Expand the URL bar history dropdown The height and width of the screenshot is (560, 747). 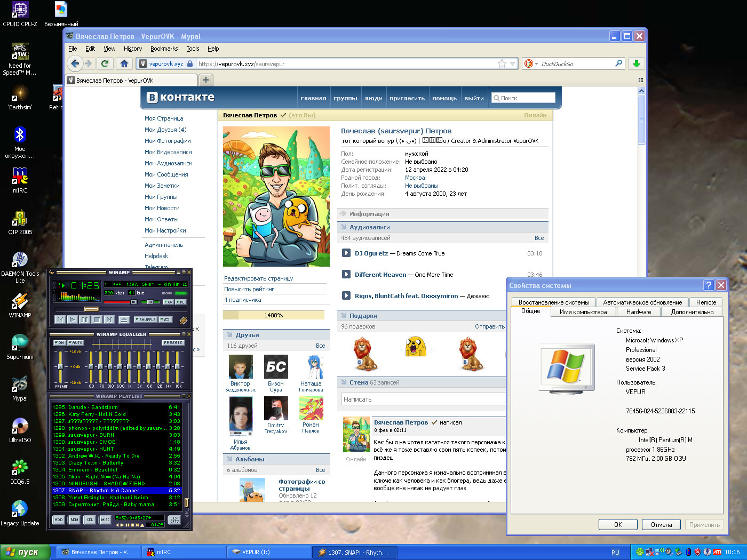click(512, 63)
